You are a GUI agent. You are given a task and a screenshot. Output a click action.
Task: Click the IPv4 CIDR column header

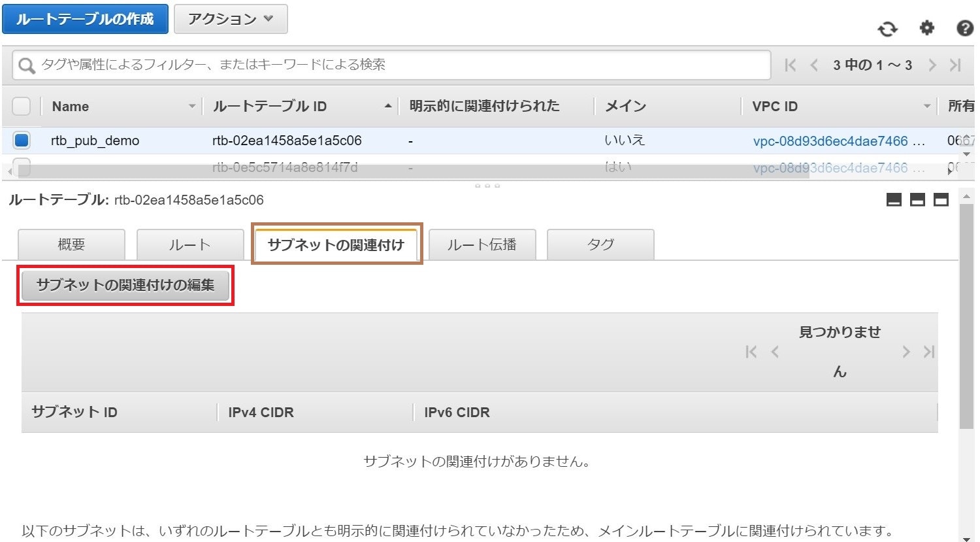[261, 413]
